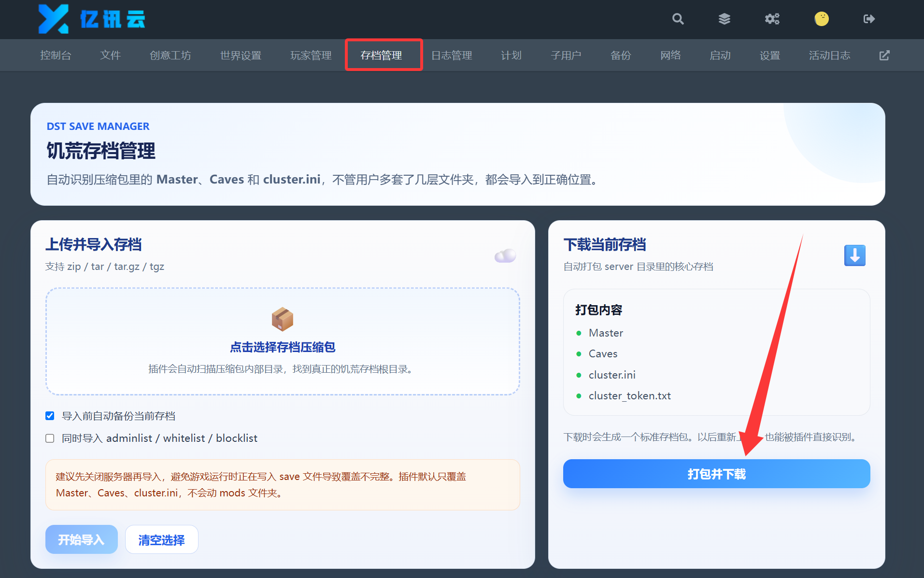The width and height of the screenshot is (924, 578).
Task: Uncheck 导入前自动备份当前存档 checkbox
Action: coord(50,416)
